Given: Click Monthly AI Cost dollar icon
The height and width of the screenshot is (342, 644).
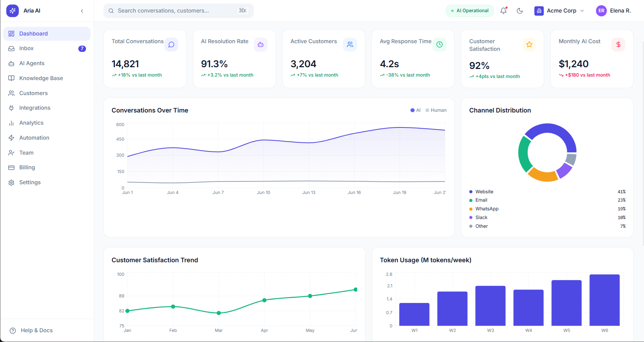Looking at the screenshot, I should tap(618, 45).
